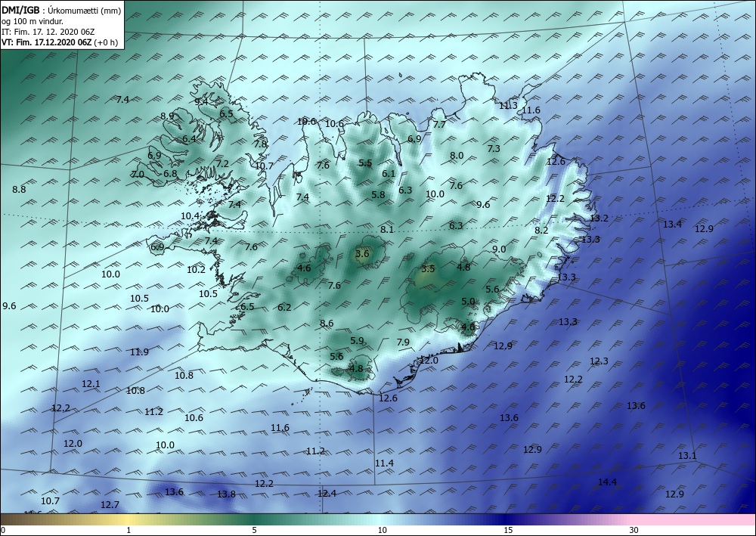Viewport: 756px width, 536px height.
Task: Select the 7.8 value on the map
Action: coord(260,144)
